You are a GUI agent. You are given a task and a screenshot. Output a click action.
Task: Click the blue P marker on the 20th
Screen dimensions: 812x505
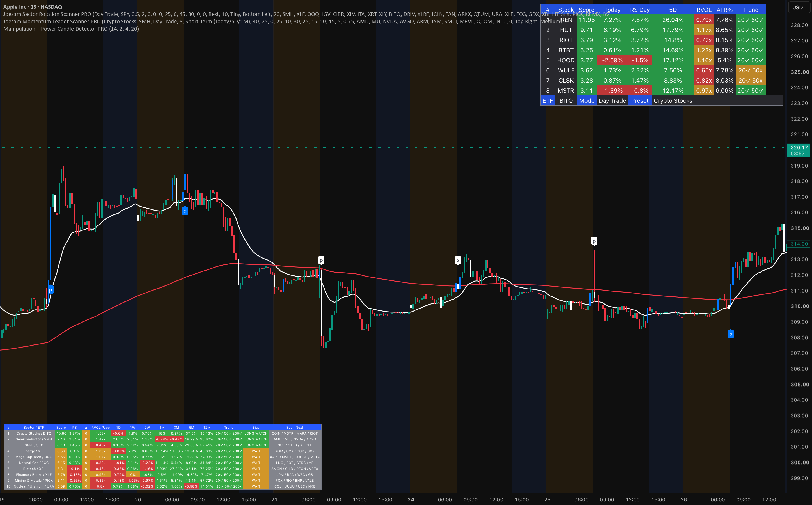pos(185,211)
